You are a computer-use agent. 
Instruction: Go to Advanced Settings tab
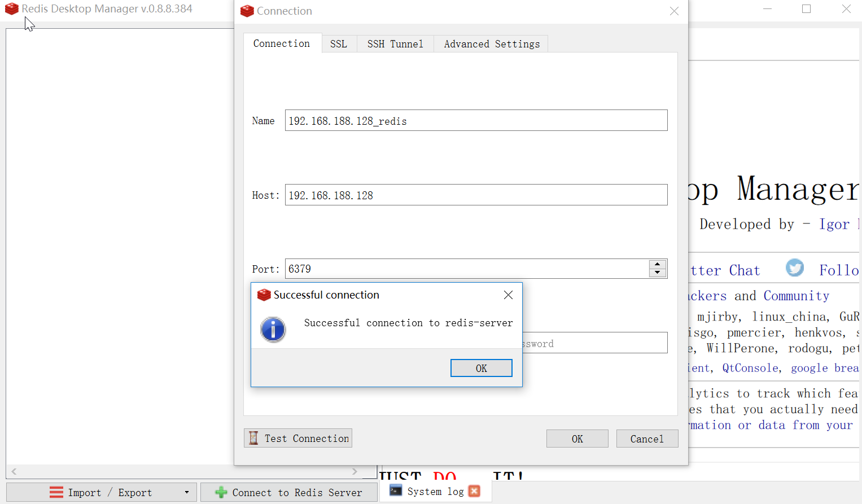[x=492, y=43]
